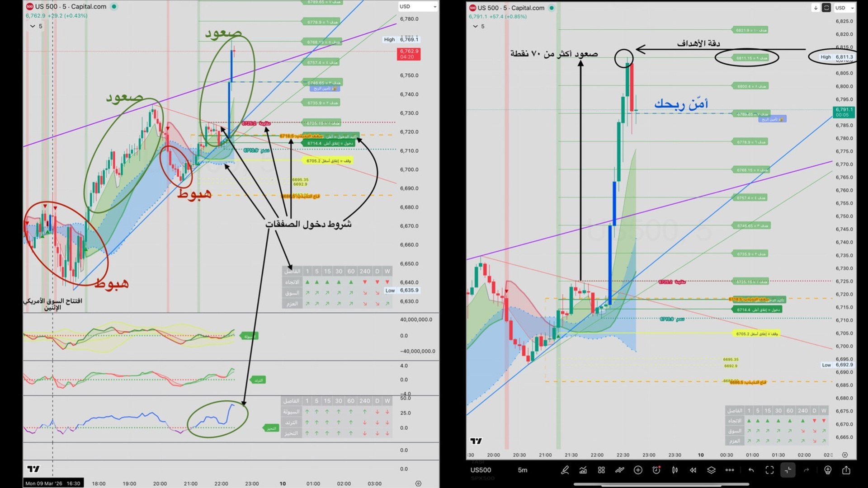This screenshot has height=488, width=868.
Task: Open the USD currency dropdown on right chart
Action: [x=844, y=8]
